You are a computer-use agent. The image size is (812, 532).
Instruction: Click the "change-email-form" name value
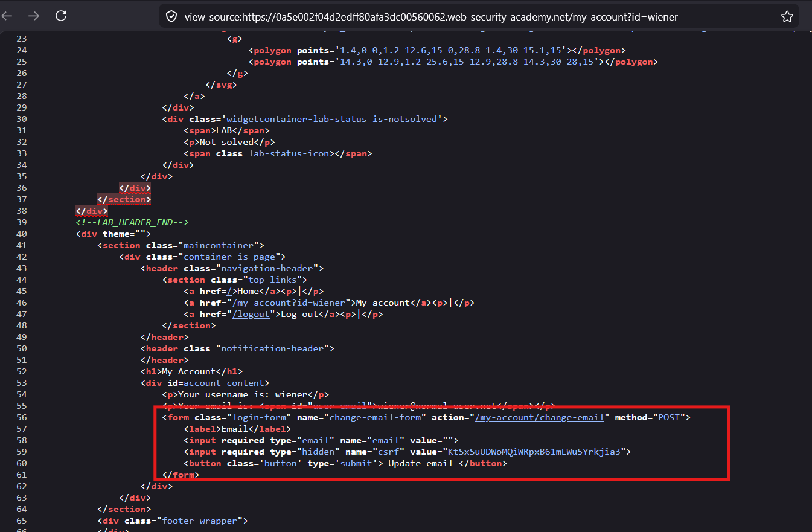pyautogui.click(x=375, y=417)
